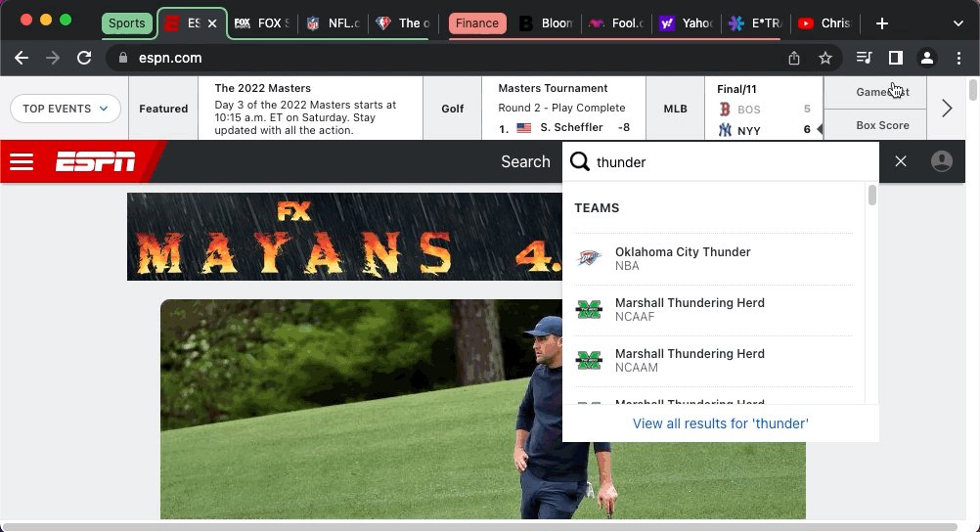Switch to the Fool.com tab
This screenshot has height=532, width=980.
616,23
